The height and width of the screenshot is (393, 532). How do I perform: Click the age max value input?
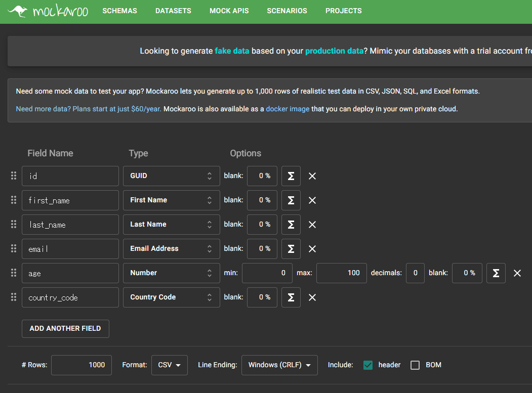click(x=342, y=273)
